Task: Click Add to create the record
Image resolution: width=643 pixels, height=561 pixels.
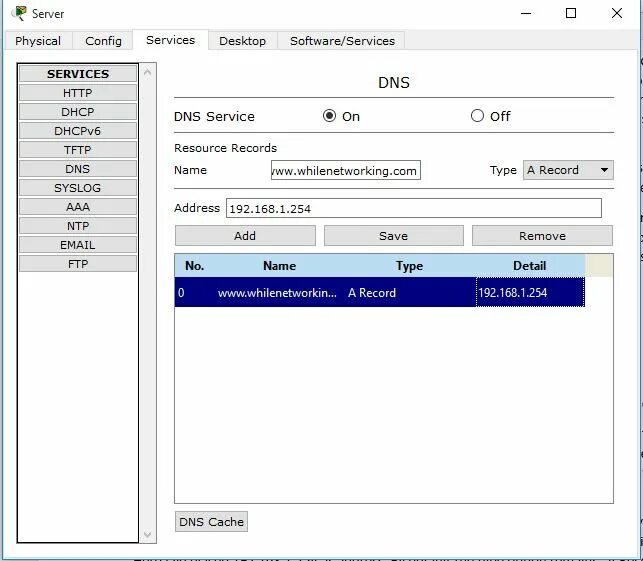Action: (x=245, y=236)
